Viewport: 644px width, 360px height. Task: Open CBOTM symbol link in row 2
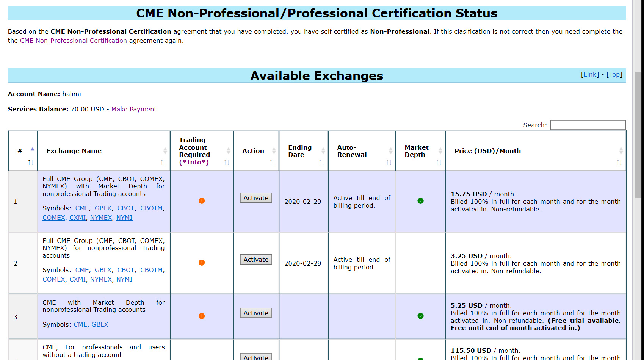coord(152,270)
